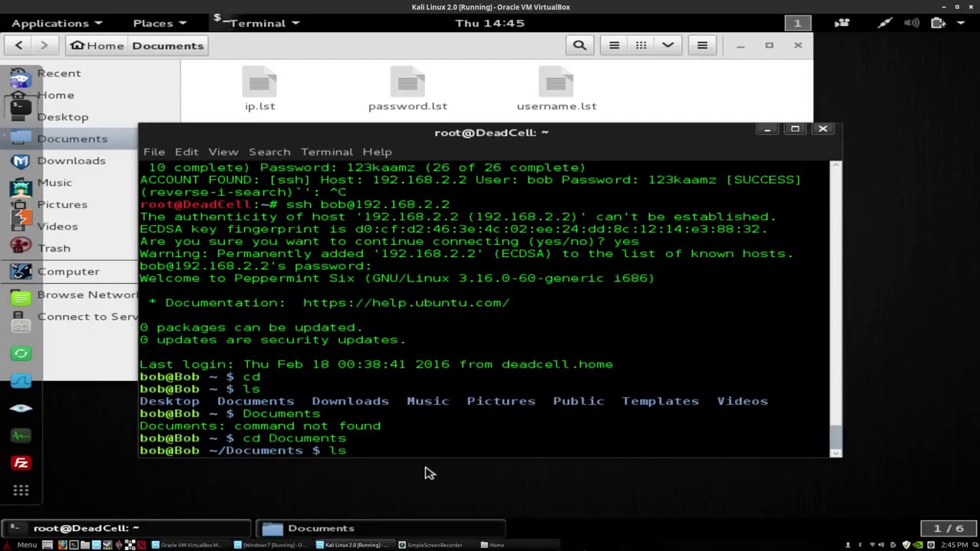Select Recent in Files sidebar
The height and width of the screenshot is (551, 980).
[x=59, y=73]
